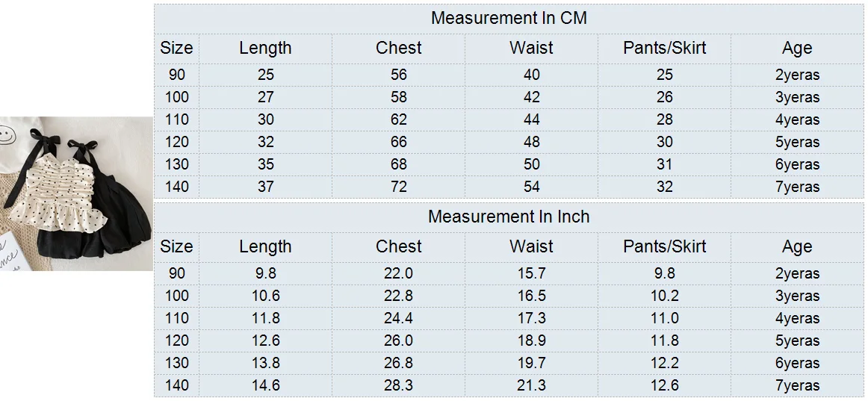Click waist value 17.3 in Inch table
Image resolution: width=868 pixels, height=401 pixels.
(531, 318)
